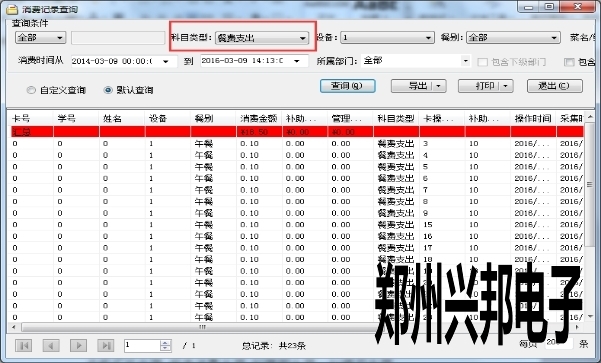Select 自定义查询 radio button
Image resolution: width=601 pixels, height=363 pixels.
(31, 90)
